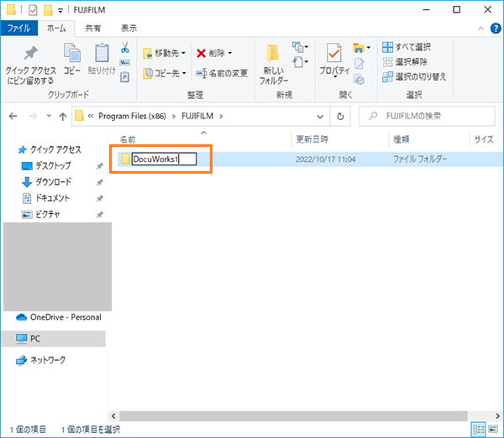
Task: Create a New folder (新しいフォルダー)
Action: (273, 65)
